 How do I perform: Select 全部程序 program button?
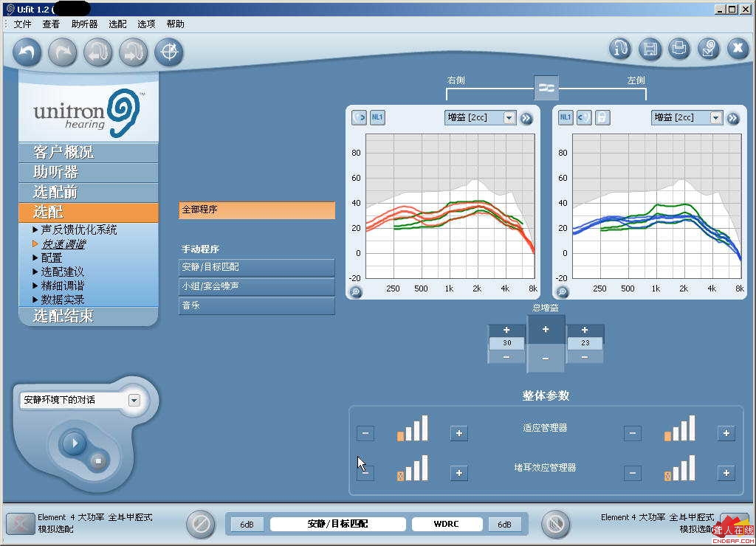pyautogui.click(x=257, y=210)
